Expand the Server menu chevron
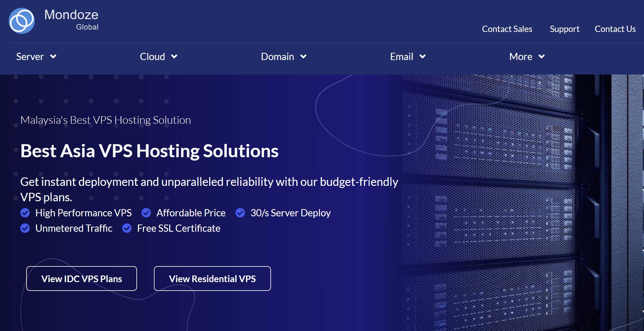Screen dimensions: 644x331 53,56
